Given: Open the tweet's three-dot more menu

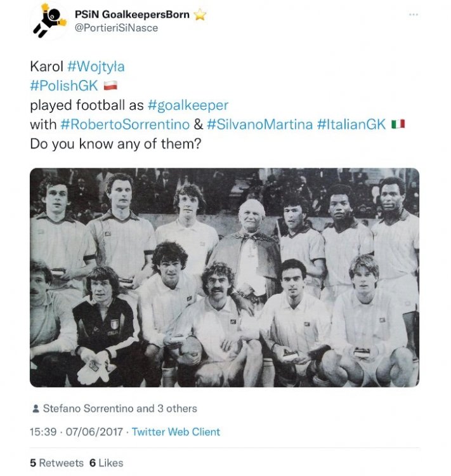Looking at the screenshot, I should click(414, 14).
